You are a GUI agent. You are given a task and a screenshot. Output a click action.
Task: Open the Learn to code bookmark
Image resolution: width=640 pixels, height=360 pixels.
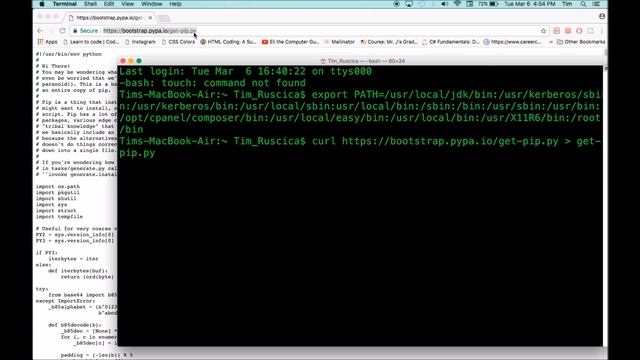tap(91, 42)
